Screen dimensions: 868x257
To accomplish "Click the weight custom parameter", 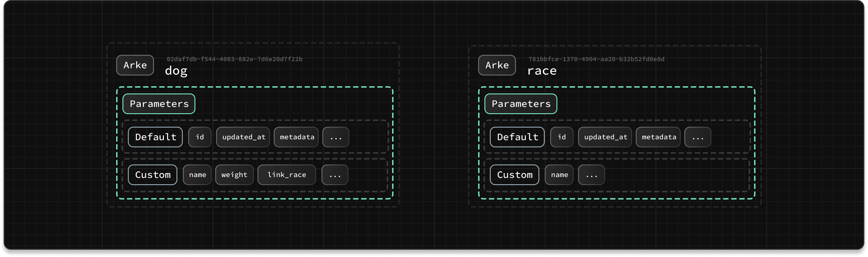I will point(234,175).
